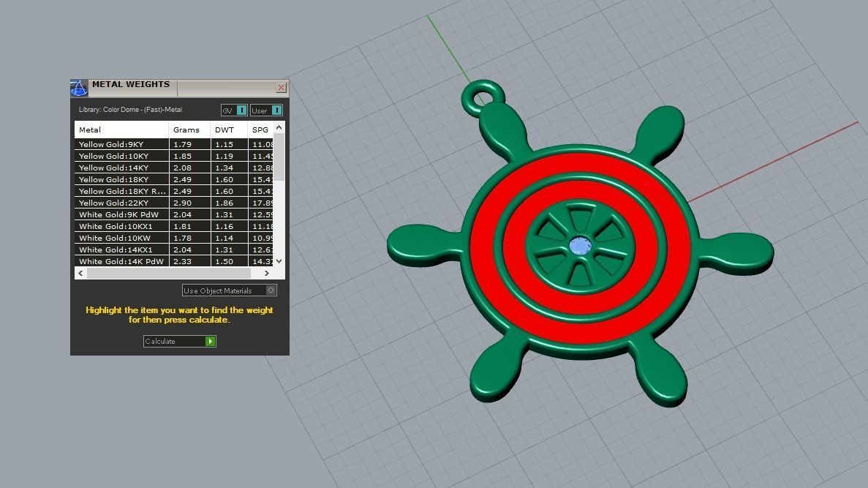This screenshot has width=868, height=488.
Task: Select the Yellow Gold:18KY R... row
Action: 174,190
